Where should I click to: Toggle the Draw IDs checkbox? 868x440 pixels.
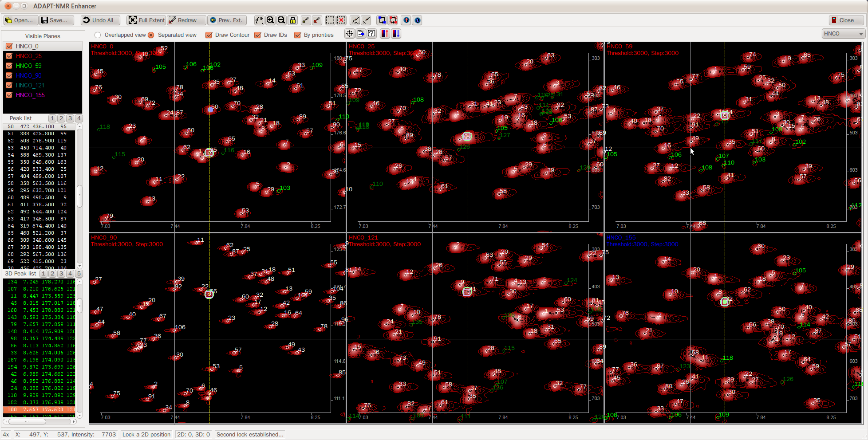coord(257,35)
